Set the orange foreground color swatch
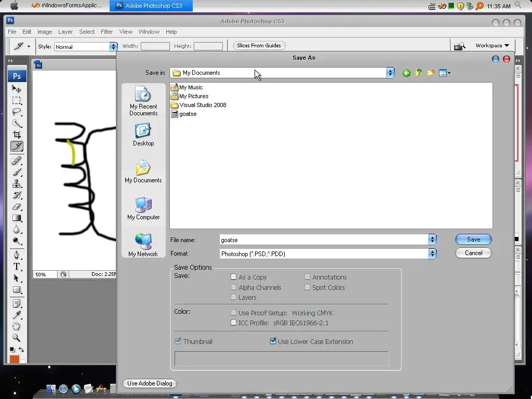The image size is (532, 399). pos(14,360)
